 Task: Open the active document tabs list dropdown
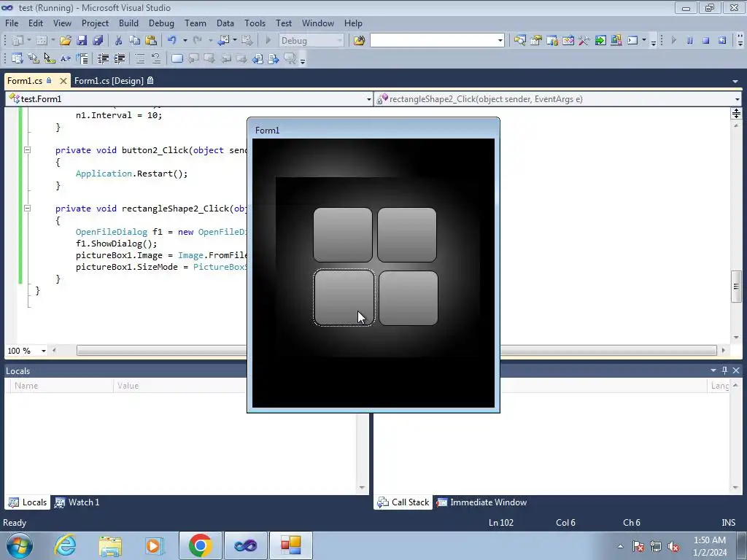pos(735,82)
